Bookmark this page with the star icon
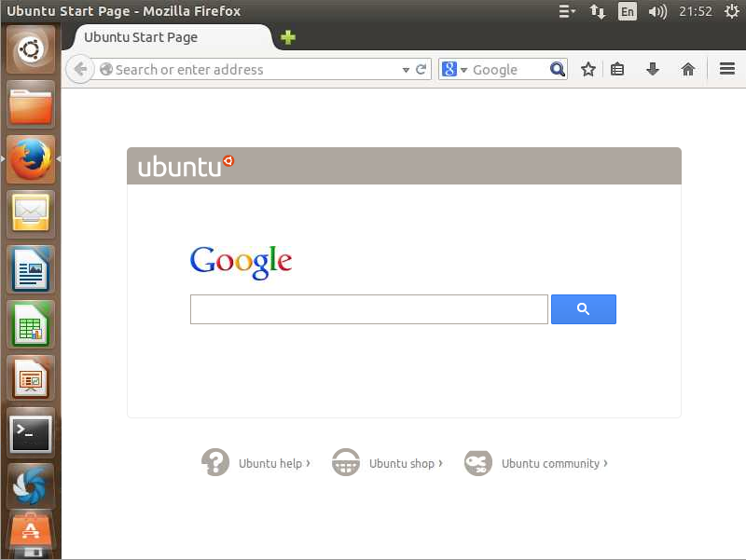This screenshot has width=746, height=560. (588, 69)
